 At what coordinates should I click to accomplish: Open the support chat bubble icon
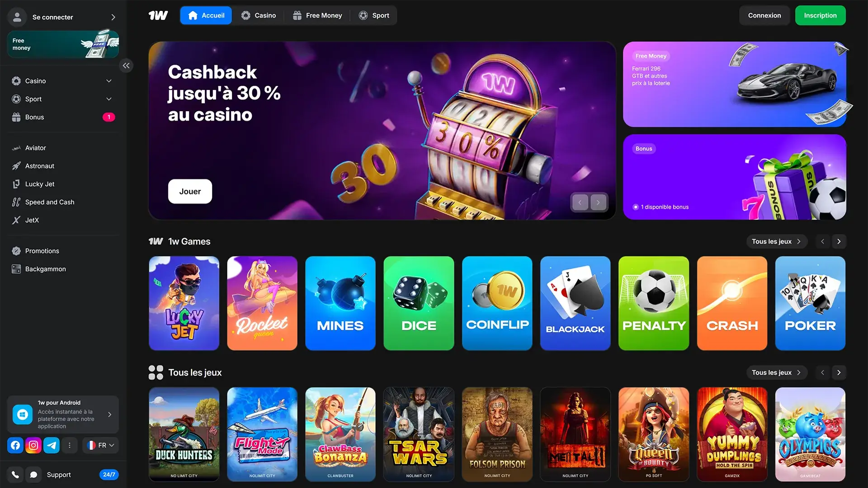pyautogui.click(x=33, y=474)
